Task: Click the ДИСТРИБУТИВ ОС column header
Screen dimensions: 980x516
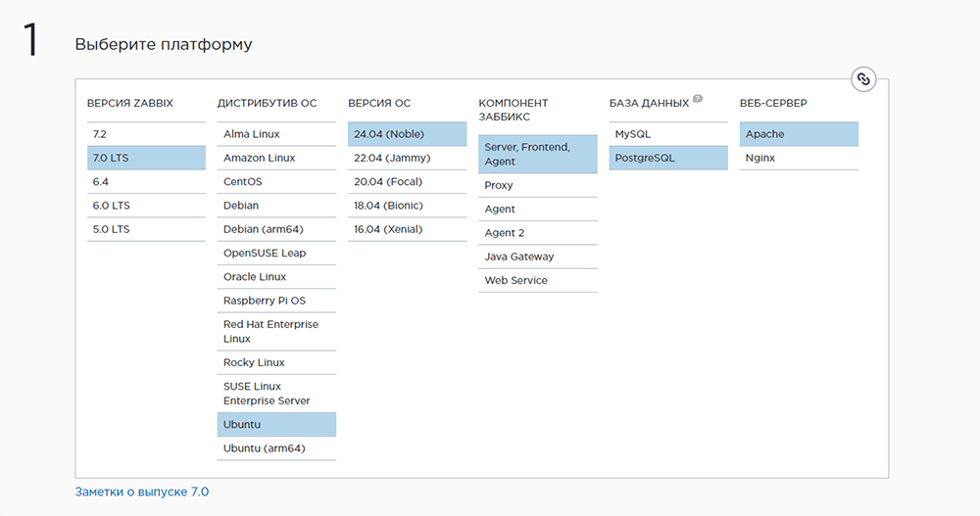Action: pos(267,103)
